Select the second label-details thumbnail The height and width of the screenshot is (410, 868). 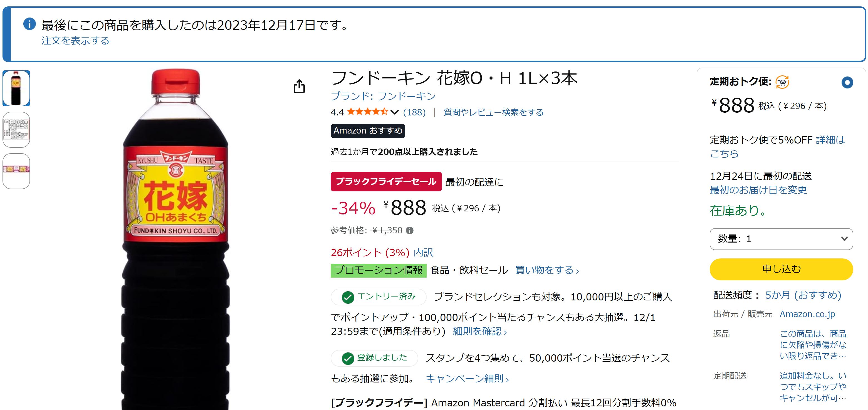click(16, 130)
